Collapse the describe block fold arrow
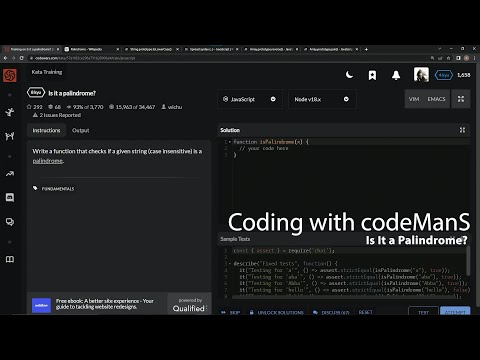 (230, 263)
